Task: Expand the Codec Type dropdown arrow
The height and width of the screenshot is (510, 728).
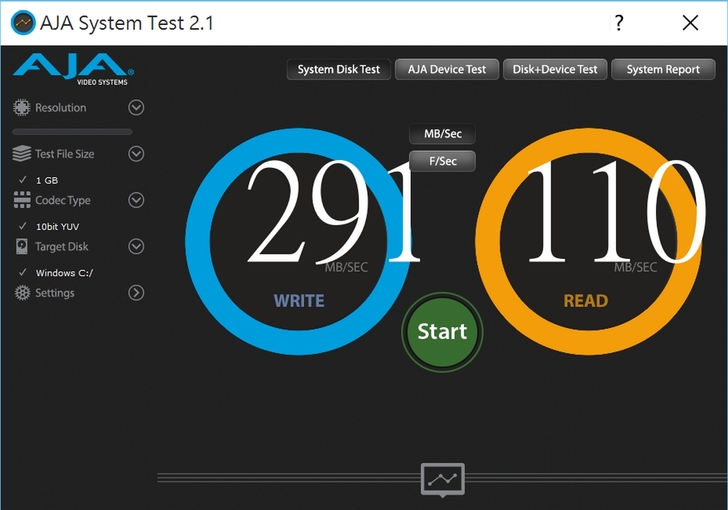Action: [x=136, y=200]
